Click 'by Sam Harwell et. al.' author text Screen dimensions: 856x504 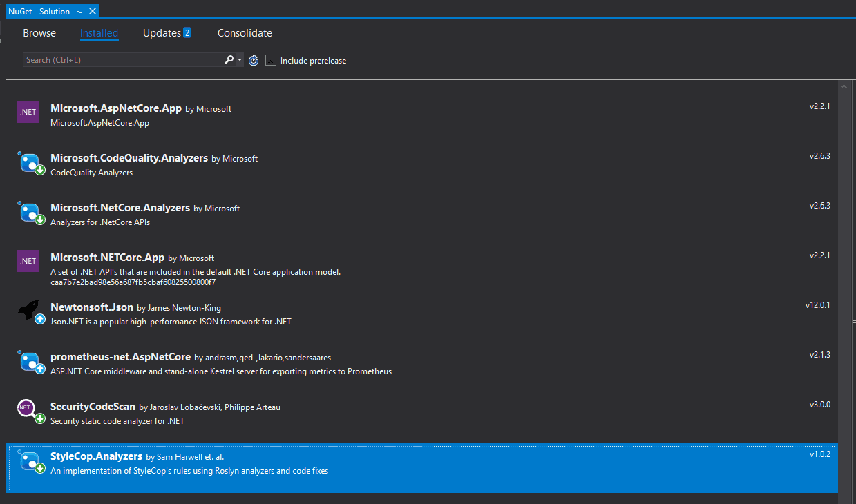tap(185, 457)
